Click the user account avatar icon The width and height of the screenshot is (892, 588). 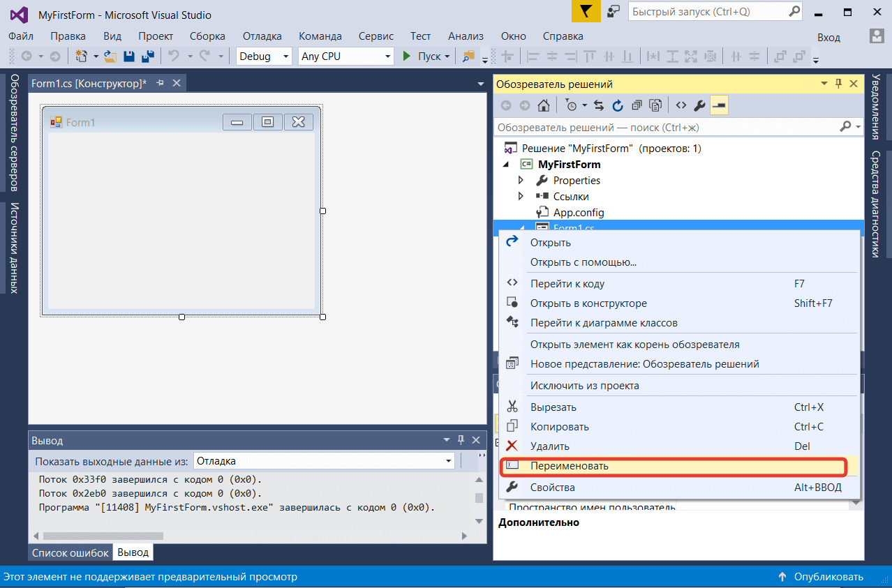pyautogui.click(x=877, y=36)
